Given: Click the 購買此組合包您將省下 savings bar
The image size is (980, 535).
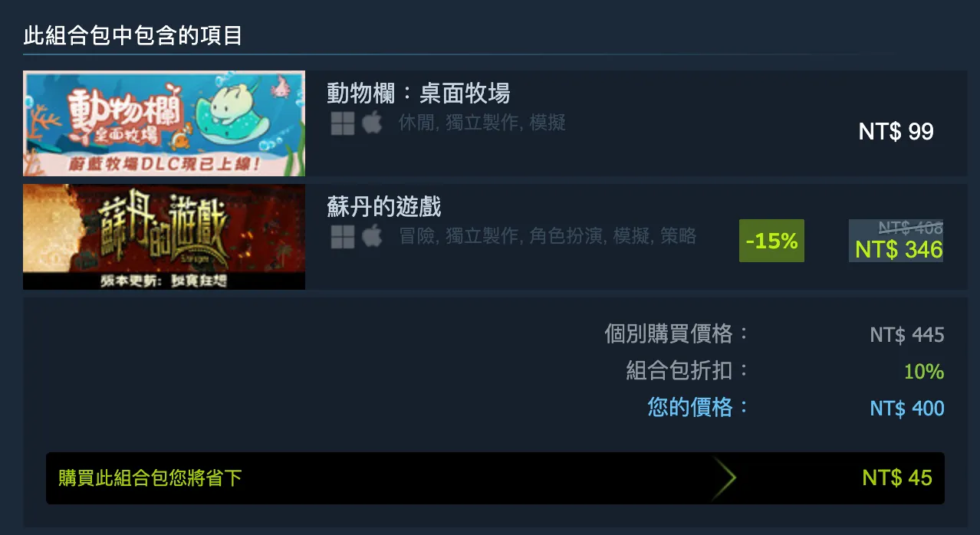Looking at the screenshot, I should coord(495,478).
